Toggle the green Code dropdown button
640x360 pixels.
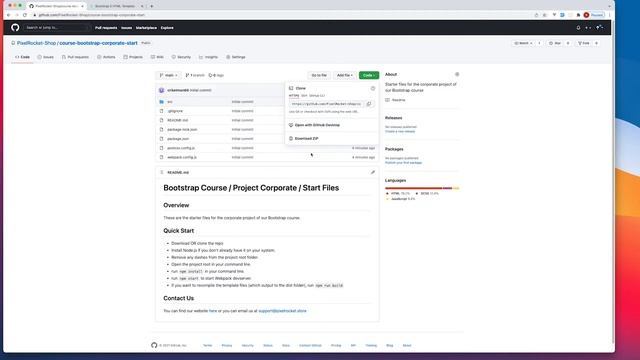pos(369,75)
